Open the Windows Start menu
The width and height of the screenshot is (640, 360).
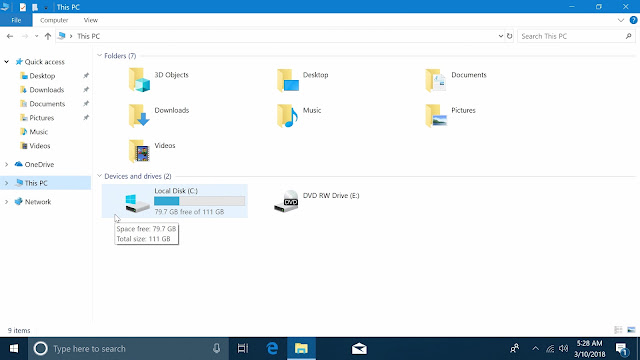(x=14, y=349)
